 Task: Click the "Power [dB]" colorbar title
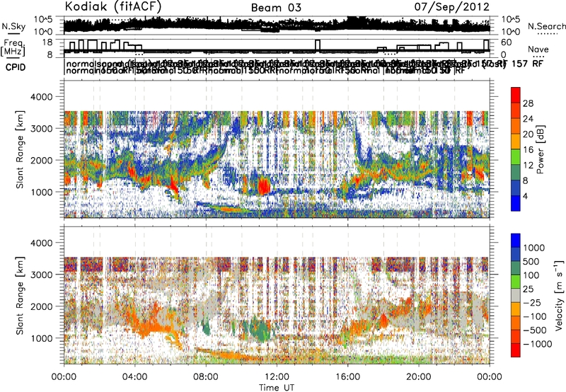click(540, 149)
